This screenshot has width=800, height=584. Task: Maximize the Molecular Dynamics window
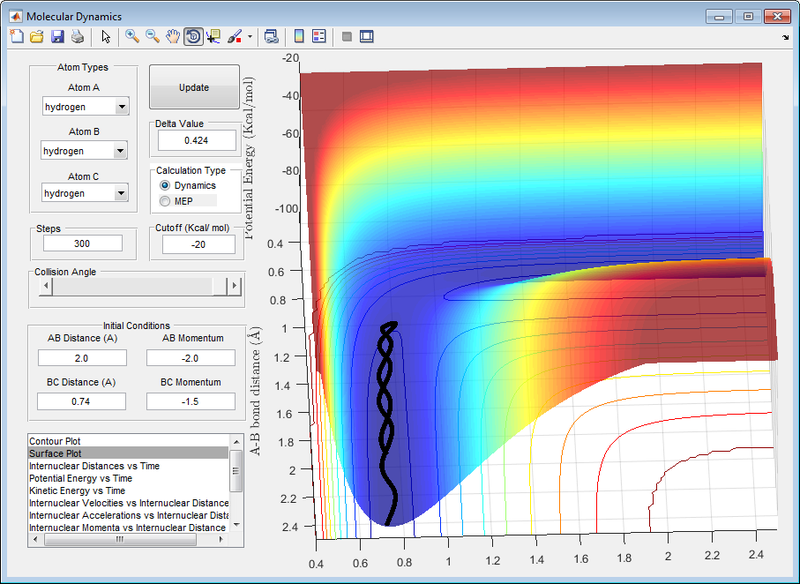pos(748,17)
